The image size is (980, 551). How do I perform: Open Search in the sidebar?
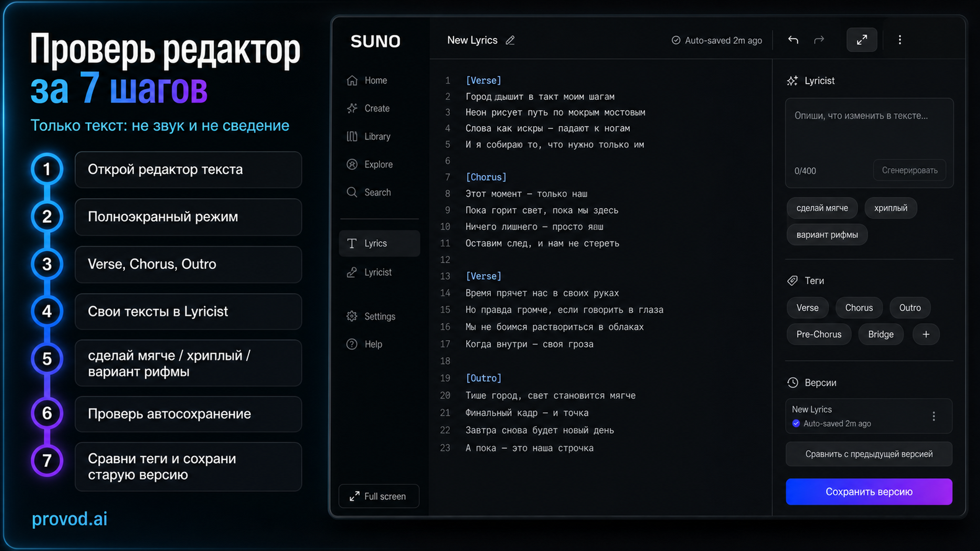[369, 192]
